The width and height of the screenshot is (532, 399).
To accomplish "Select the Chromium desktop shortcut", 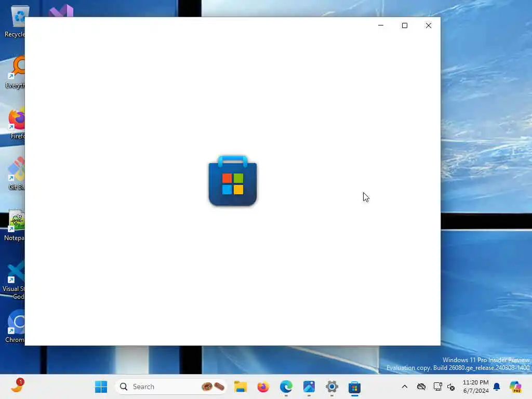I will coord(15,326).
